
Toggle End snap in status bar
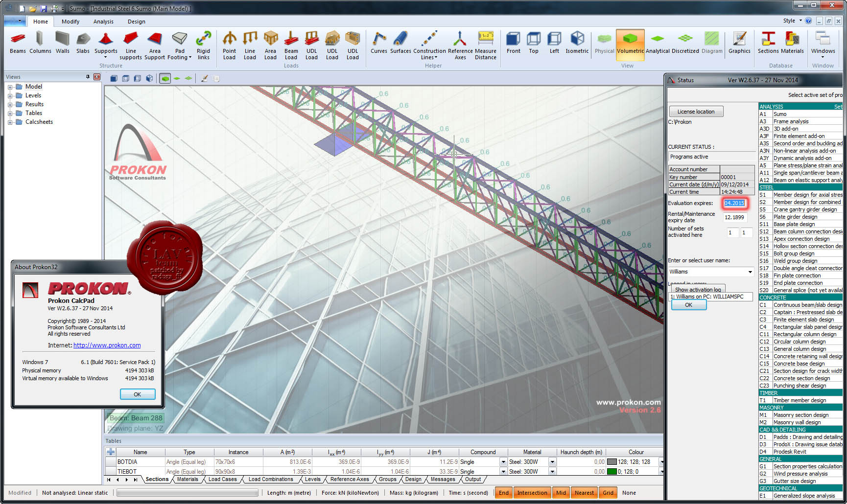[504, 493]
